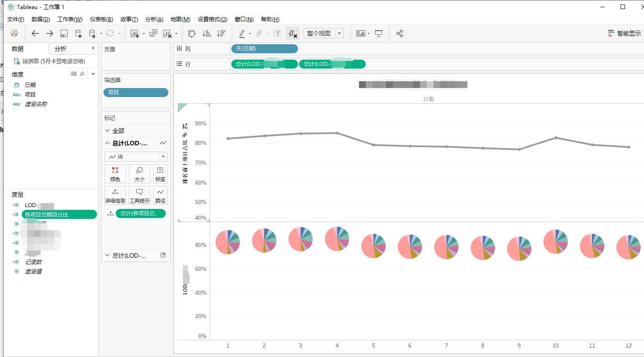Open the 分析(A) menu
644x357 pixels.
pyautogui.click(x=154, y=19)
